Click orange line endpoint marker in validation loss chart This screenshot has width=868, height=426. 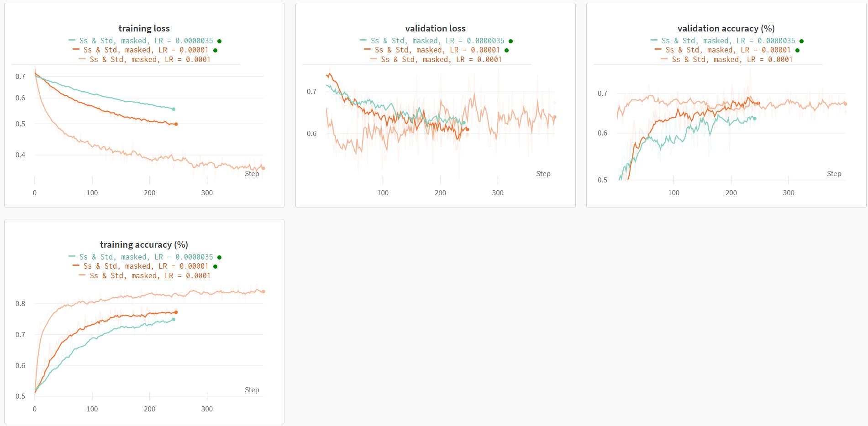point(467,130)
